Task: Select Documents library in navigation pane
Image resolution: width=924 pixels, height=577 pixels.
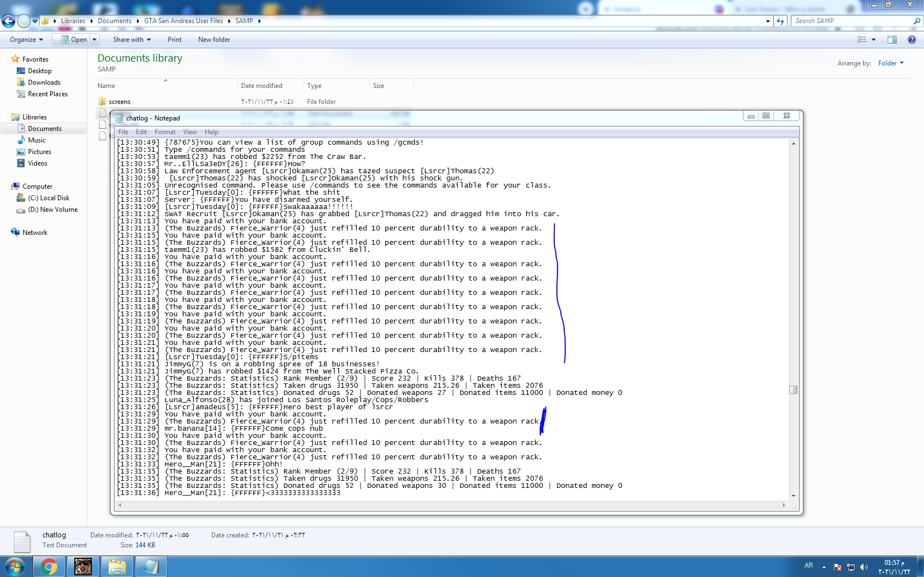Action: 45,129
